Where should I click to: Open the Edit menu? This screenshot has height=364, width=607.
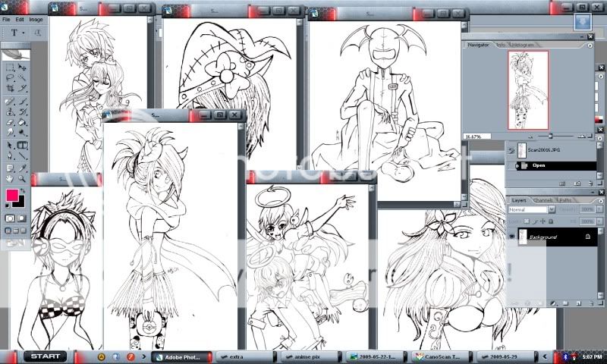pyautogui.click(x=20, y=19)
